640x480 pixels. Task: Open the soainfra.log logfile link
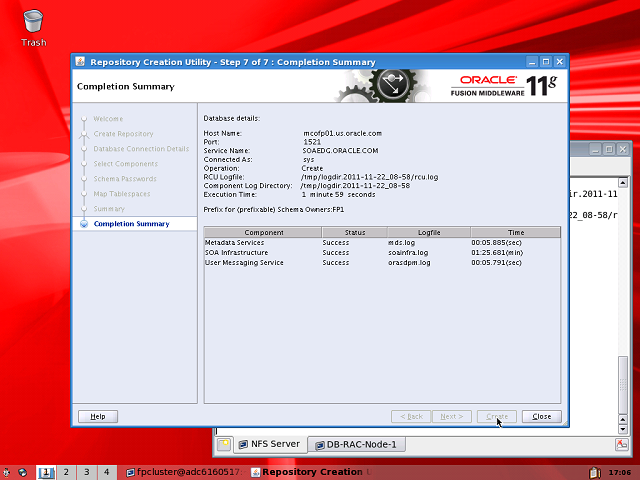pos(408,253)
